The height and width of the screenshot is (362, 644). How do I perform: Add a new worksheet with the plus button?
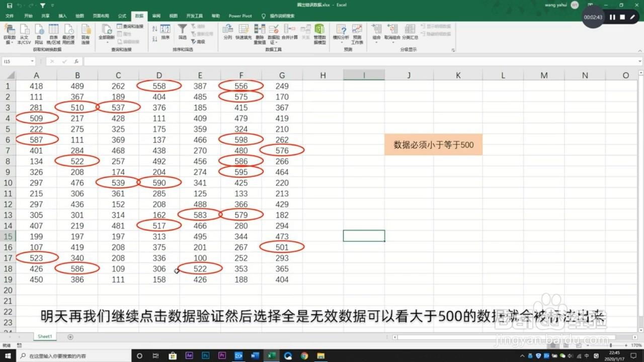pos(70,336)
